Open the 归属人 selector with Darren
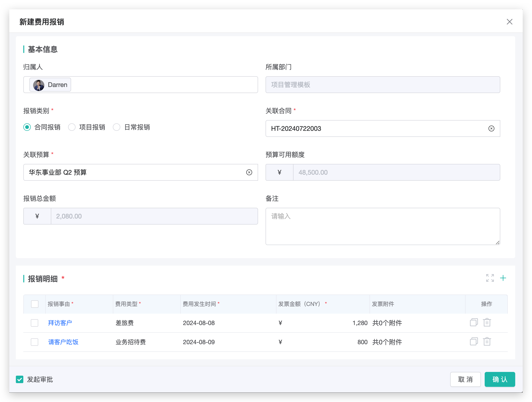This screenshot has height=402, width=532. pos(164,85)
